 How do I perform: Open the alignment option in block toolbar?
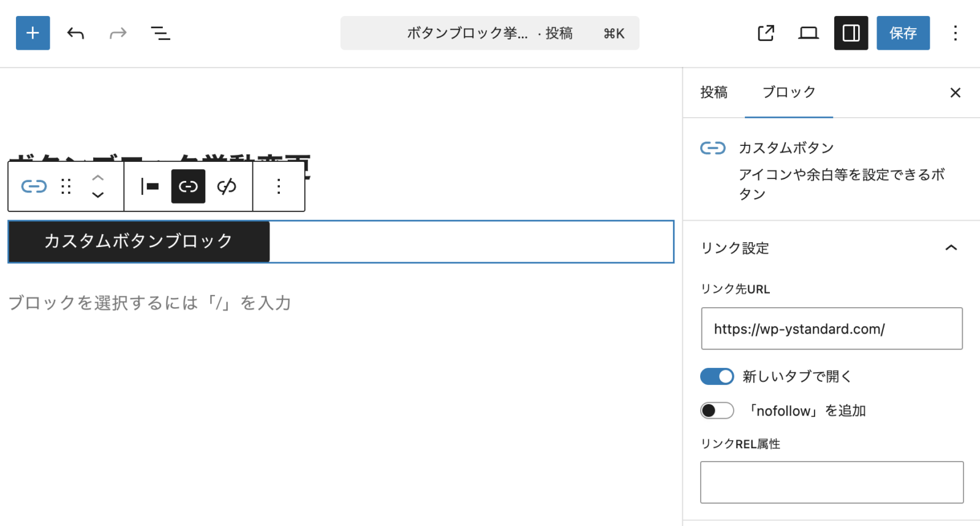(x=149, y=186)
